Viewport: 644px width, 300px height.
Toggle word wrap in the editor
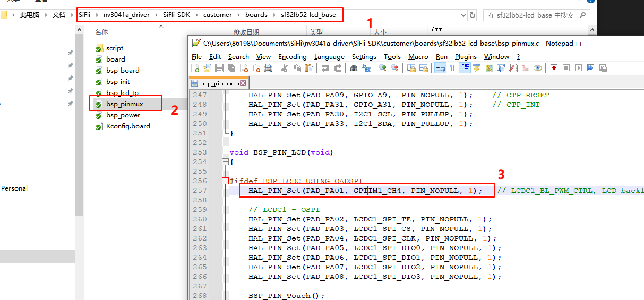pos(440,68)
